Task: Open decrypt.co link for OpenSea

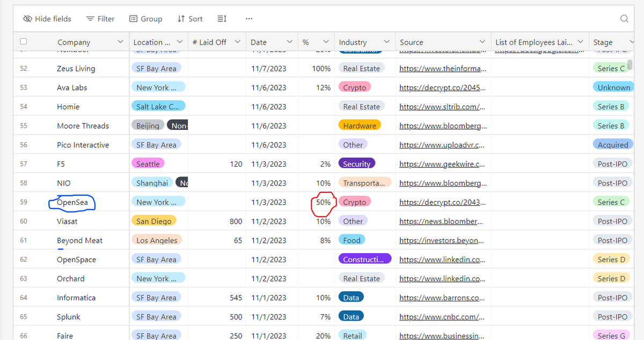Action: click(443, 202)
